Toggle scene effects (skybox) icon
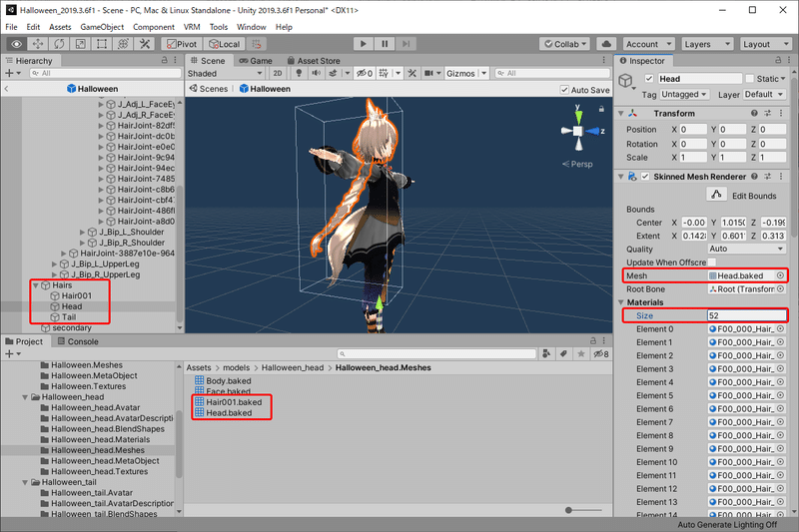Screen dimensions: 799x532 333,73
